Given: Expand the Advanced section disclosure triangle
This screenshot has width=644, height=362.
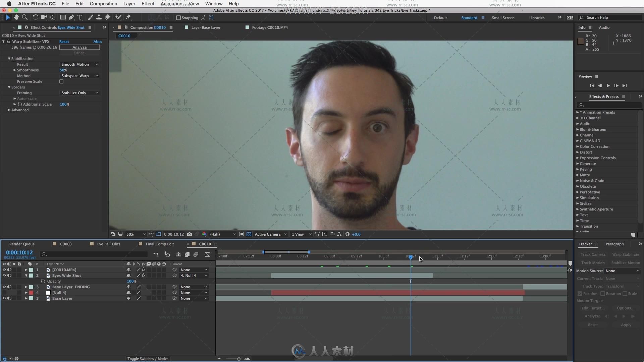Looking at the screenshot, I should 10,110.
